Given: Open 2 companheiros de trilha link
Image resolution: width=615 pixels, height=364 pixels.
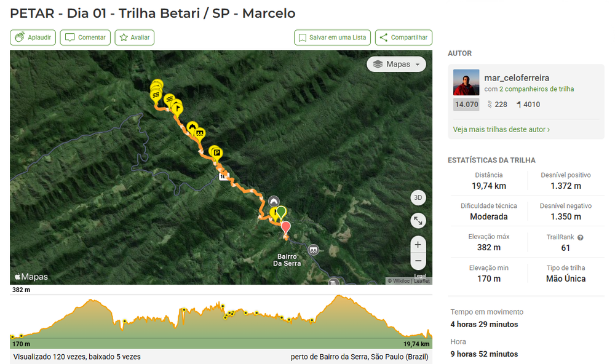Looking at the screenshot, I should coord(536,89).
